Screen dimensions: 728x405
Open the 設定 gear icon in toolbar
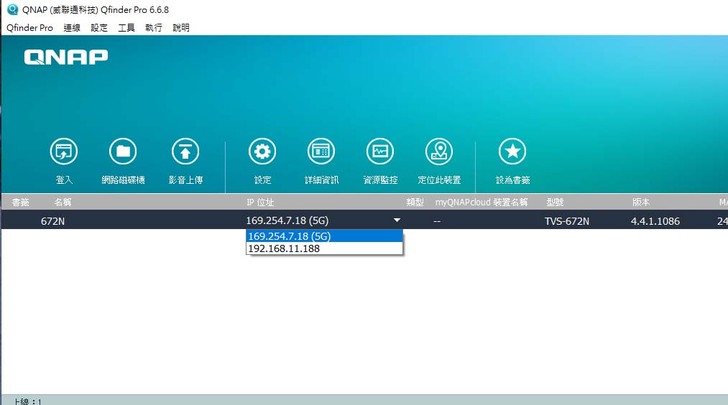point(262,151)
